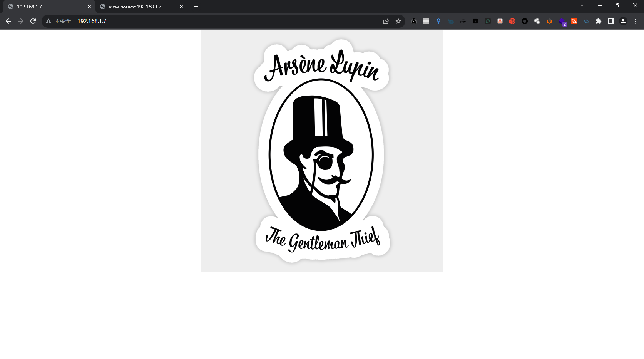Click the Arsène Lupin logo image
This screenshot has height=359, width=644.
click(322, 151)
